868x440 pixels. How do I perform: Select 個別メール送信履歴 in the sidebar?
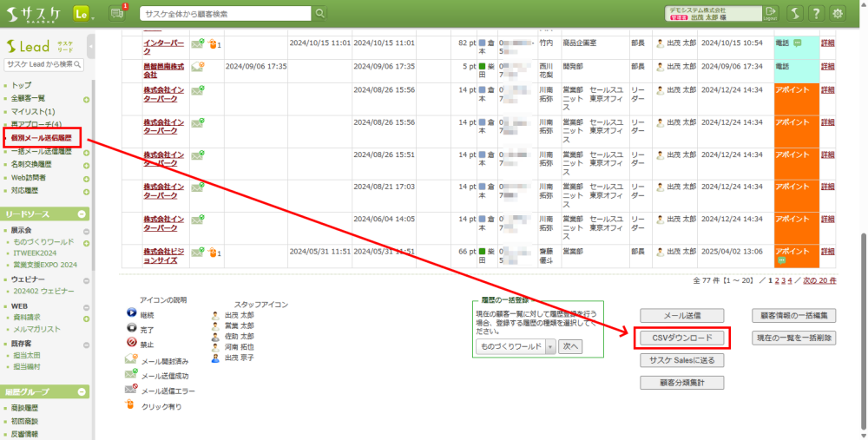pyautogui.click(x=42, y=138)
